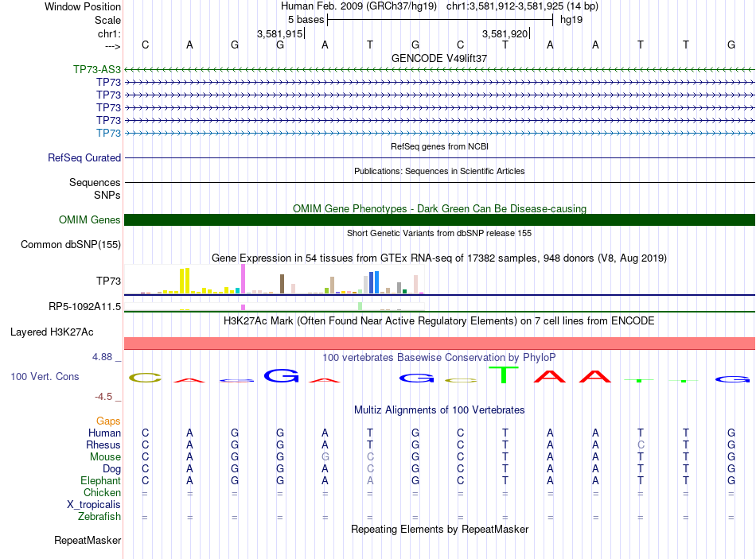Click the 'chr1:' base position label
This screenshot has width=756, height=559.
[x=109, y=33]
